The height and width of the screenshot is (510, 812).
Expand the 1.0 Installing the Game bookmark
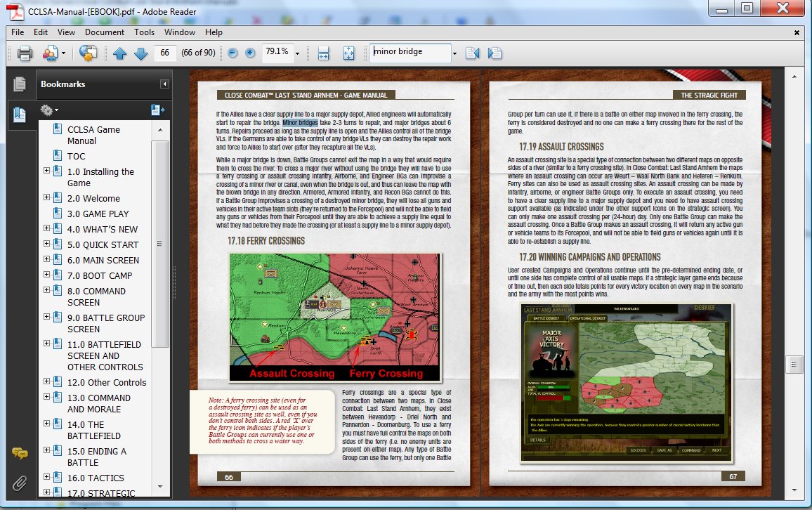click(46, 170)
